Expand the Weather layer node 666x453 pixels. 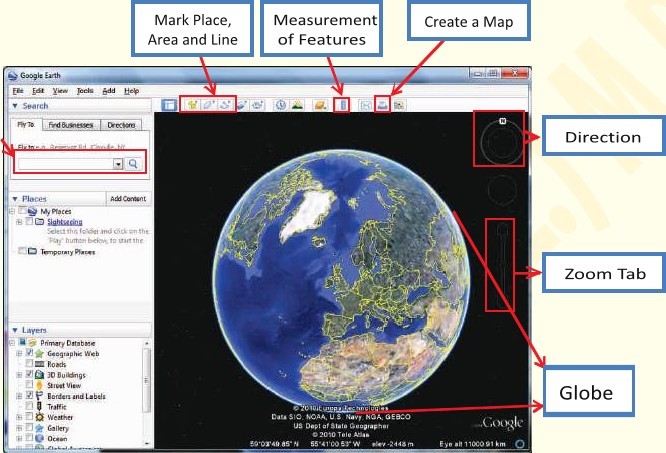tap(19, 417)
